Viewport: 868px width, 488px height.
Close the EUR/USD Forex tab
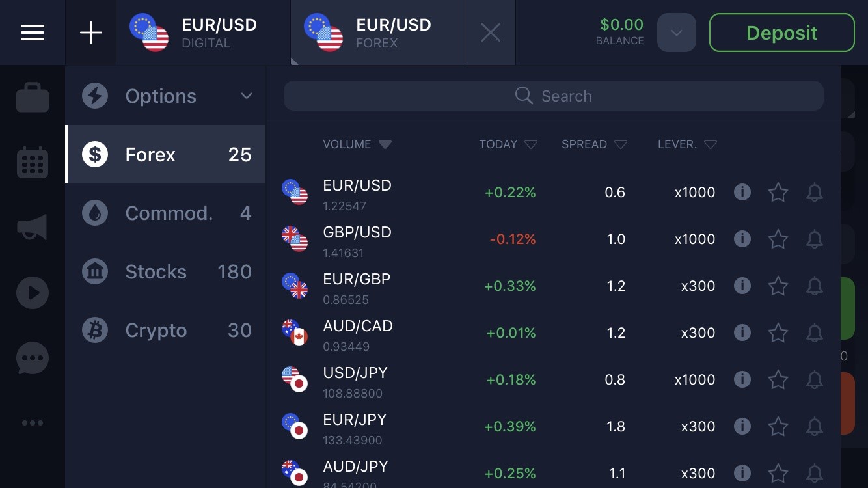pos(490,33)
